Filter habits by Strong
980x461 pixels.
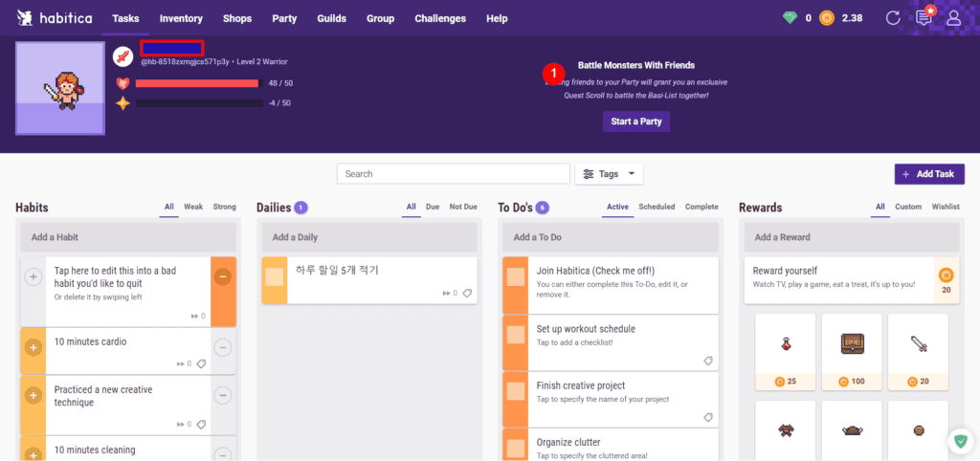[x=225, y=207]
